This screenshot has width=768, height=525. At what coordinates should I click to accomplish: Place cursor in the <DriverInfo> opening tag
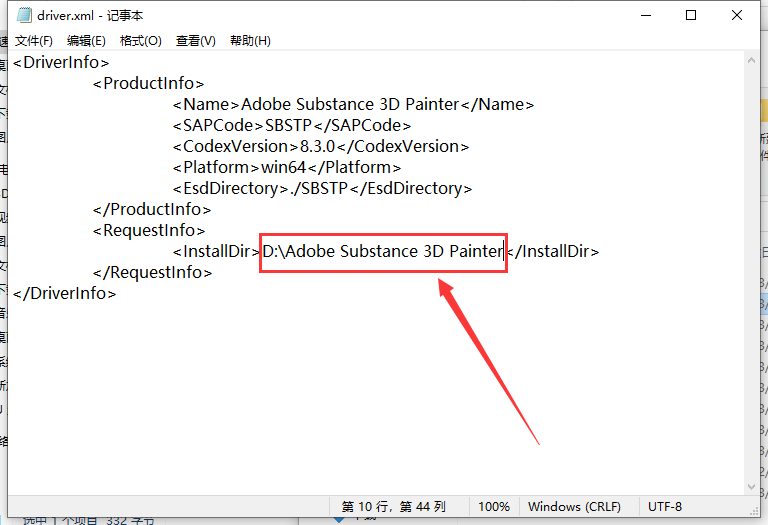tap(61, 63)
